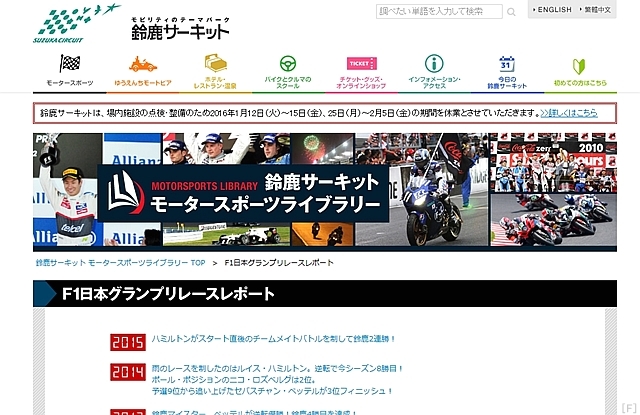Open the 2015 Hamilton race report link

(x=274, y=339)
